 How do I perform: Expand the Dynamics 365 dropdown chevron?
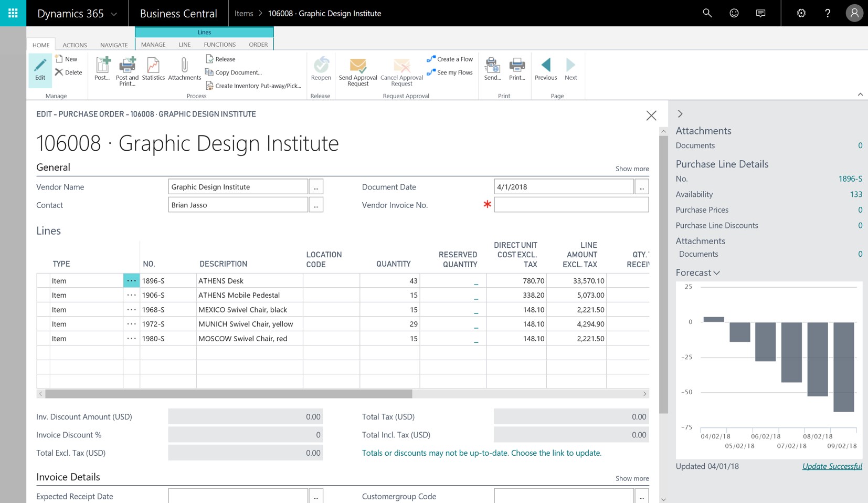(114, 14)
